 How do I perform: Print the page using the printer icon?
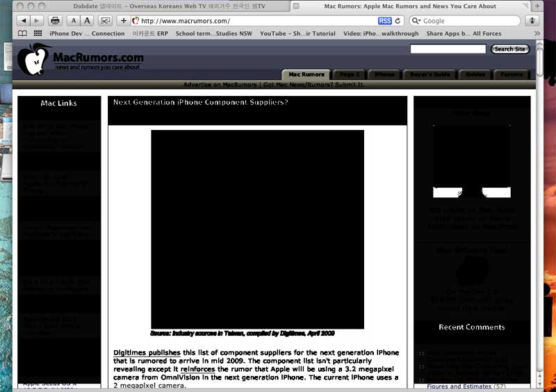[x=55, y=21]
